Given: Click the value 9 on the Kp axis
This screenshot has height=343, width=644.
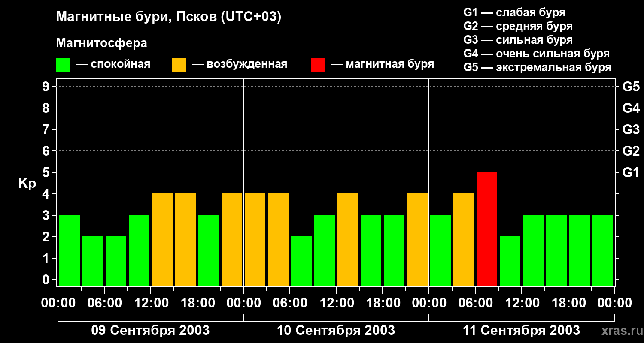Looking at the screenshot, I should point(47,87).
